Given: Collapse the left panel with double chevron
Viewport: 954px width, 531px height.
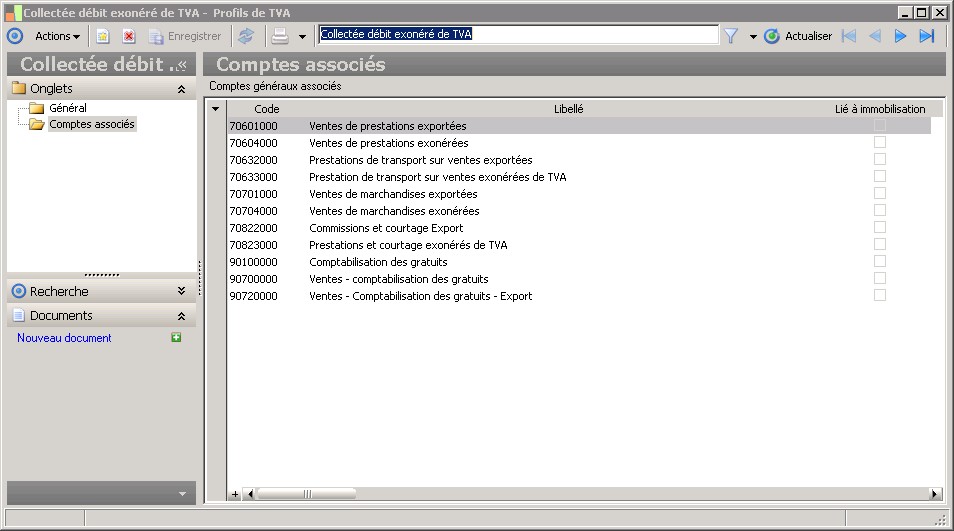Looking at the screenshot, I should (181, 64).
